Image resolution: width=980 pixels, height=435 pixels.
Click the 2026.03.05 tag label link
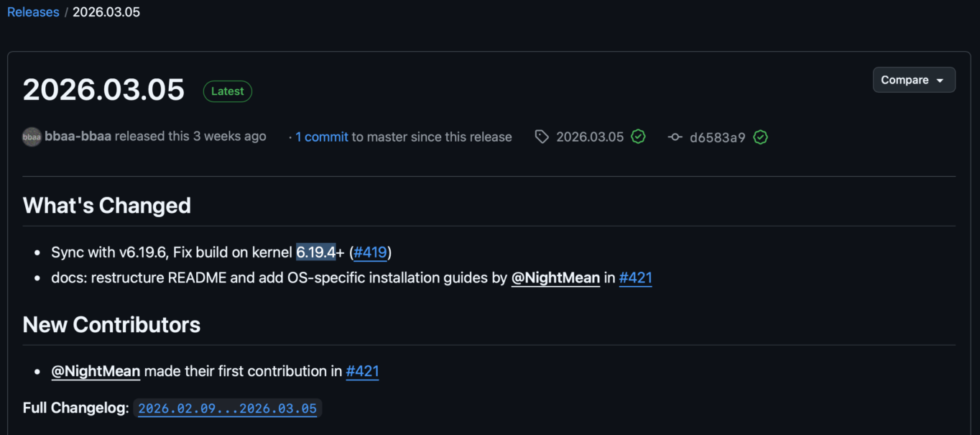[590, 137]
